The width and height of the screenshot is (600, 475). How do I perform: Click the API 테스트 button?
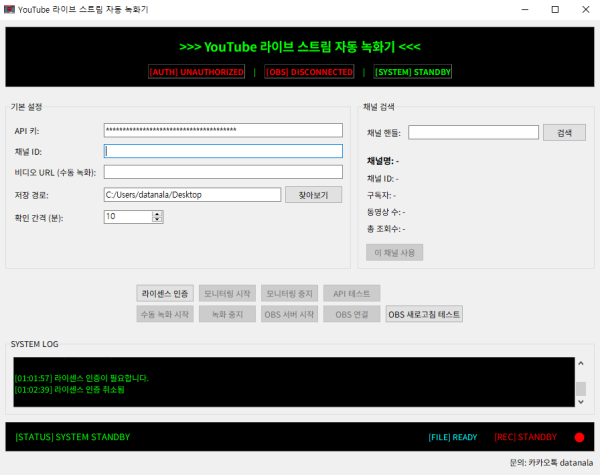point(352,294)
